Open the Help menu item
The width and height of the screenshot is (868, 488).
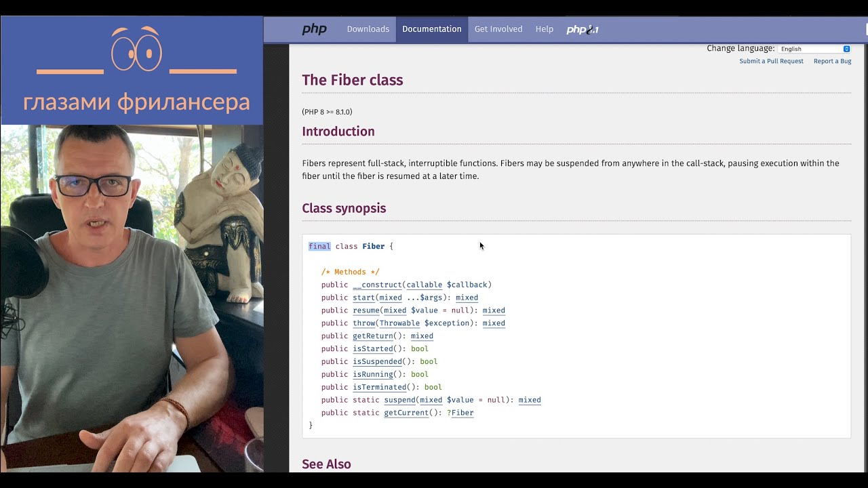coord(545,29)
